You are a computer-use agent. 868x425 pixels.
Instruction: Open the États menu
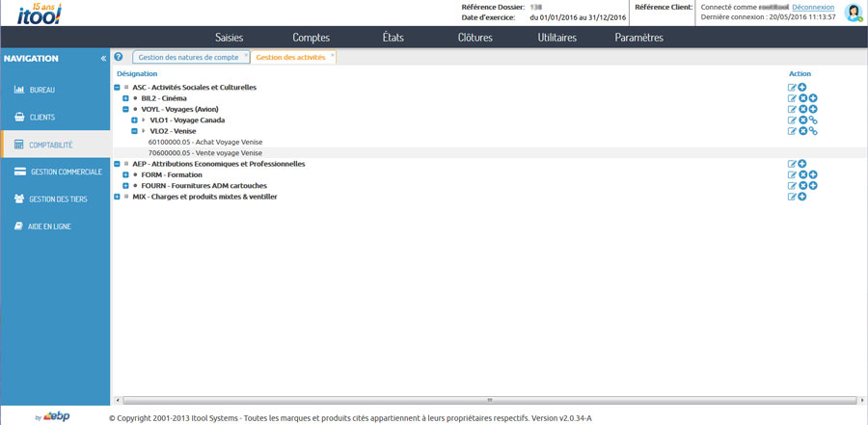coord(393,38)
